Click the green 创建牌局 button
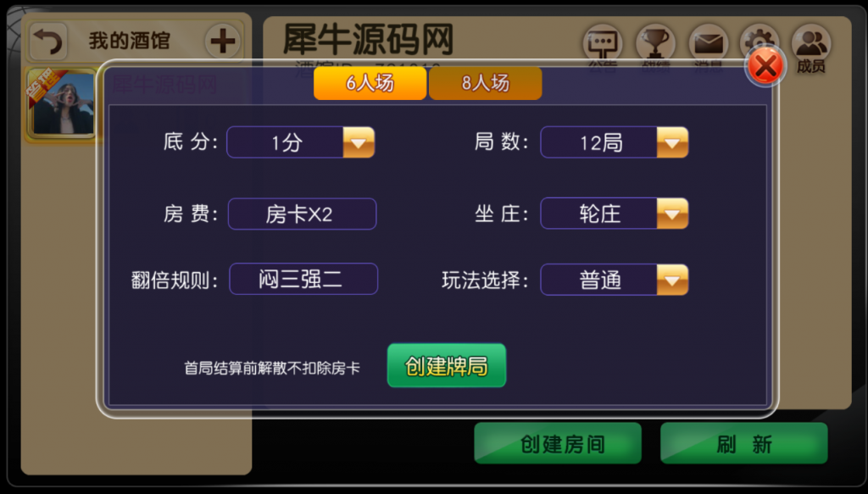 coord(446,366)
